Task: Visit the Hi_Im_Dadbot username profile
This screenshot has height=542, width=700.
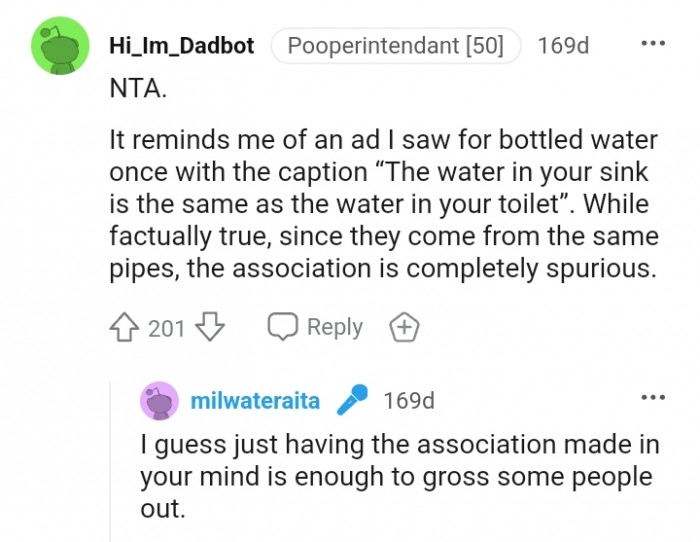Action: click(x=181, y=46)
